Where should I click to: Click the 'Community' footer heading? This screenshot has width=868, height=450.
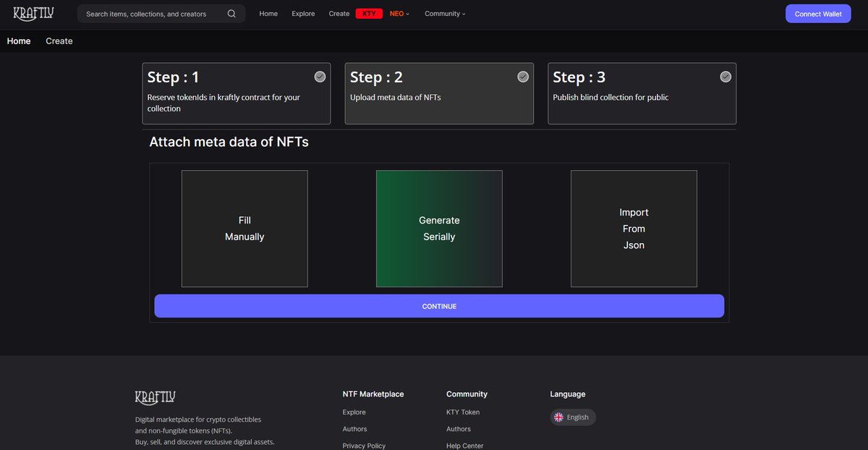(x=467, y=394)
